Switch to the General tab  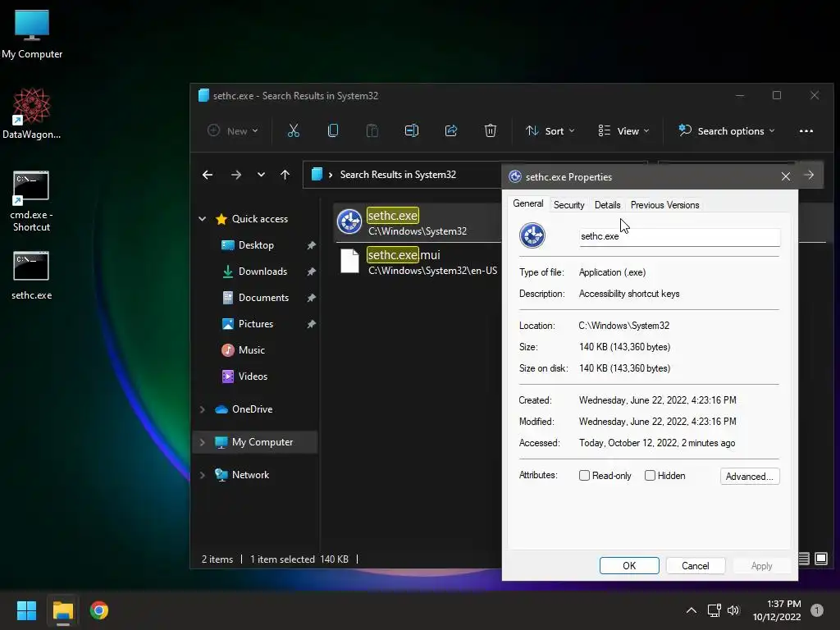pyautogui.click(x=527, y=203)
